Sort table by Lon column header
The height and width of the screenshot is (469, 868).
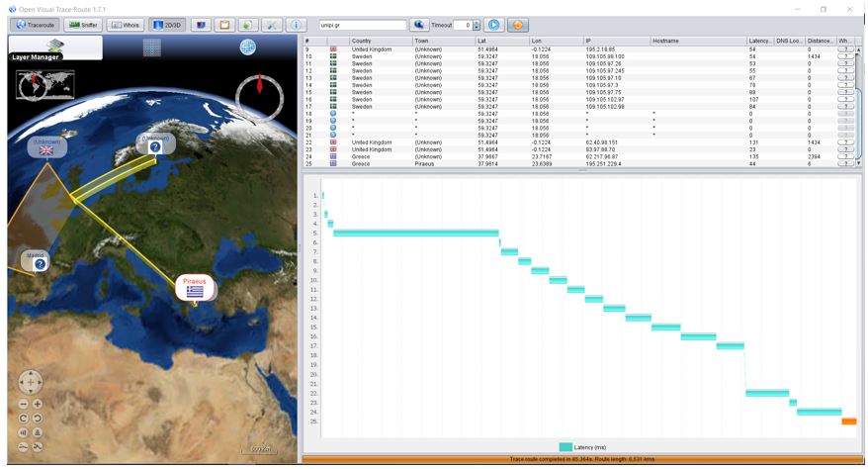pyautogui.click(x=556, y=41)
